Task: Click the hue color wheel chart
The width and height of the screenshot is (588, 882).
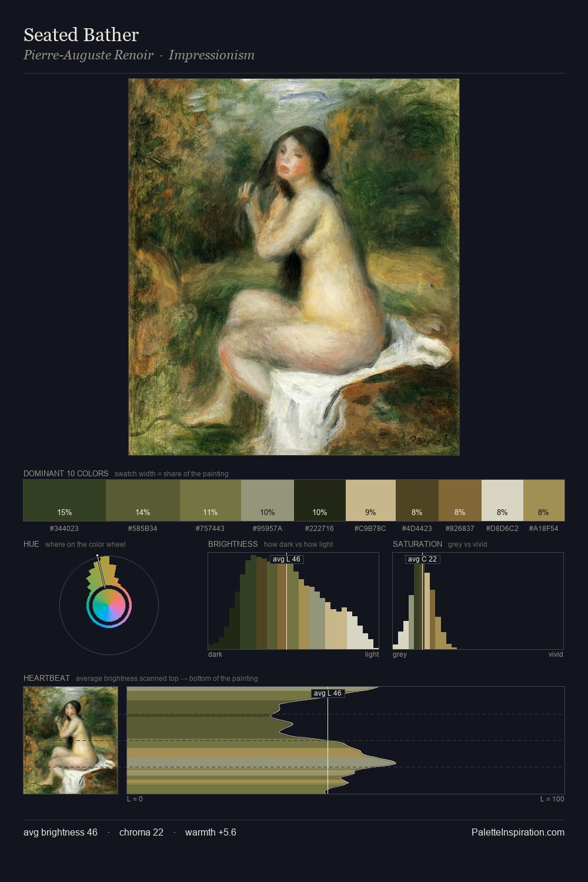Action: tap(109, 605)
